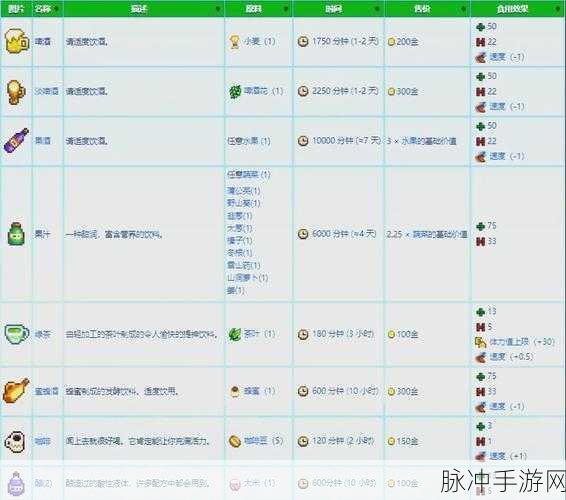Follow the 咖啡豆 ingredient link
The height and width of the screenshot is (500, 566).
[x=256, y=440]
